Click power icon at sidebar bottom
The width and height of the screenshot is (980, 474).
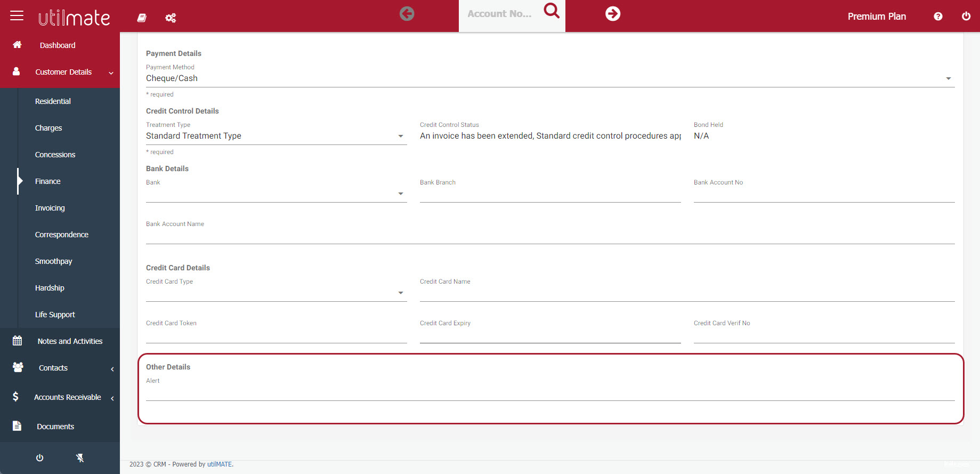(39, 458)
